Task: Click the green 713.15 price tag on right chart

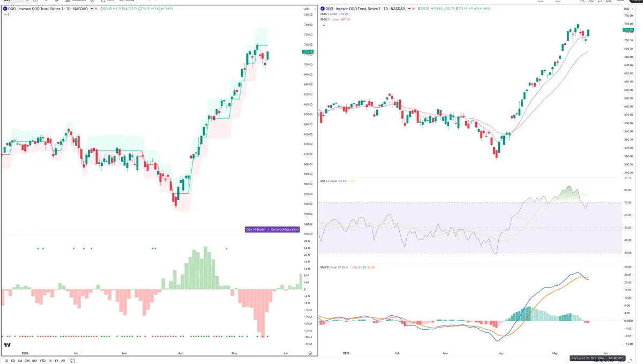Action: pyautogui.click(x=629, y=30)
